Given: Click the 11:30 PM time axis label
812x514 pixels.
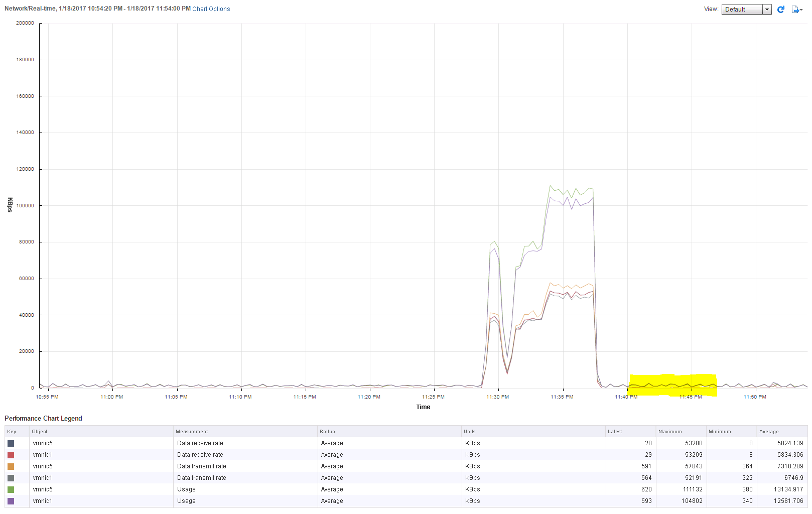Looking at the screenshot, I should click(497, 397).
